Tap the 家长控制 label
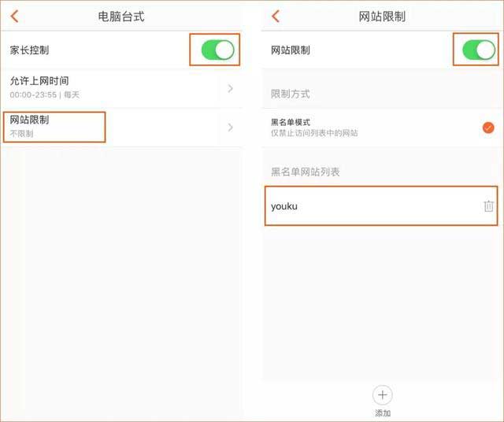Image resolution: width=504 pixels, height=422 pixels. (x=29, y=50)
